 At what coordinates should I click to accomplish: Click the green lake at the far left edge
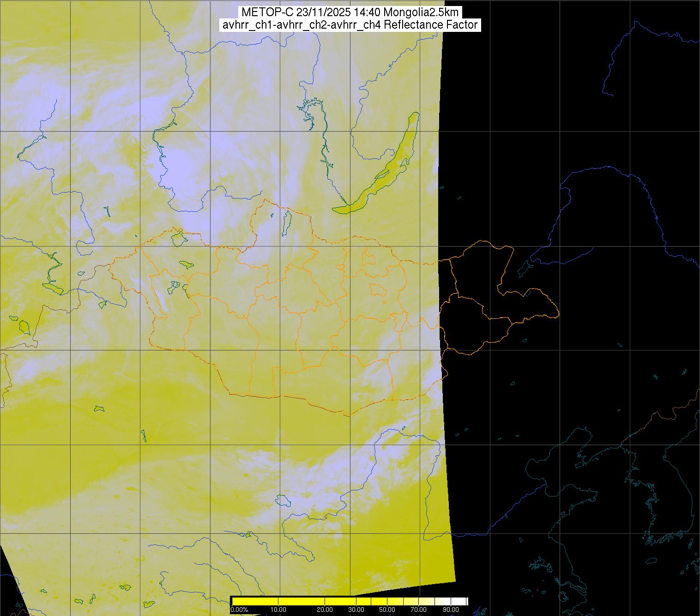click(25, 326)
